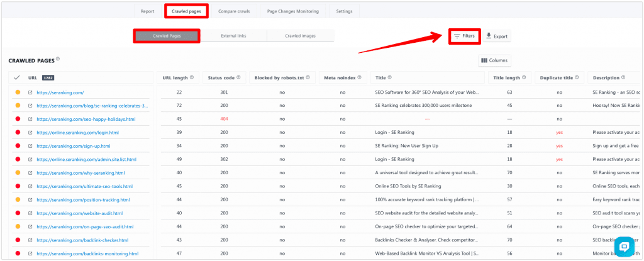
Task: Click help icon beside URL length column
Action: (x=192, y=77)
